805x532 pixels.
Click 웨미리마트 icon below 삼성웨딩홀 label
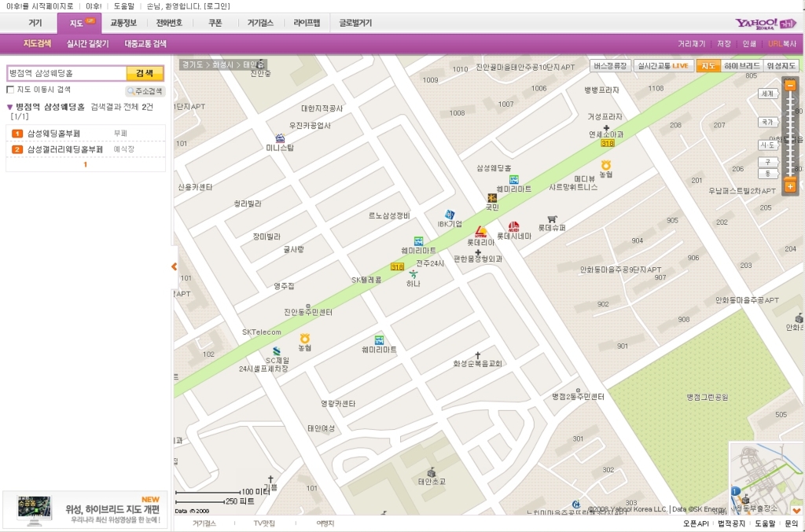coord(513,179)
